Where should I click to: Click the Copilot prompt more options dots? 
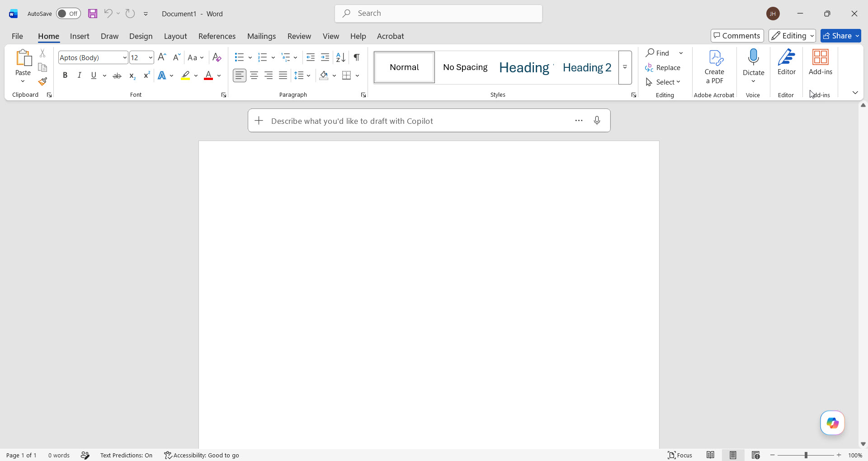[x=579, y=121]
